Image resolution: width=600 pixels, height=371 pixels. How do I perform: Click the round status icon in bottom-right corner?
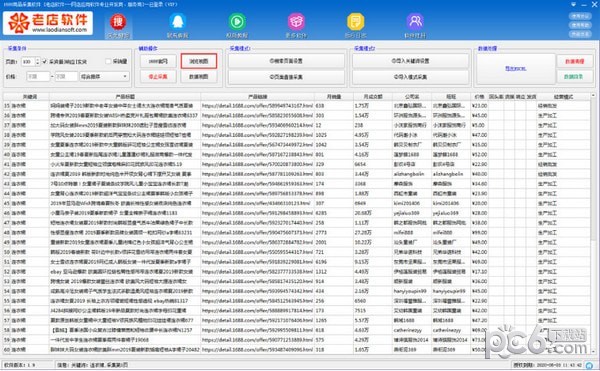[x=589, y=365]
